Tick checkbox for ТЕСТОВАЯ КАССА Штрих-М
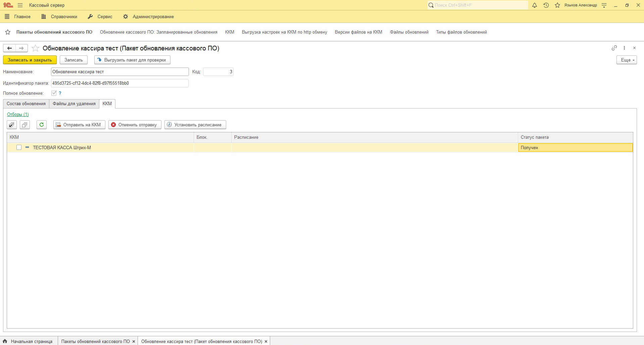The height and width of the screenshot is (345, 644). pos(19,147)
